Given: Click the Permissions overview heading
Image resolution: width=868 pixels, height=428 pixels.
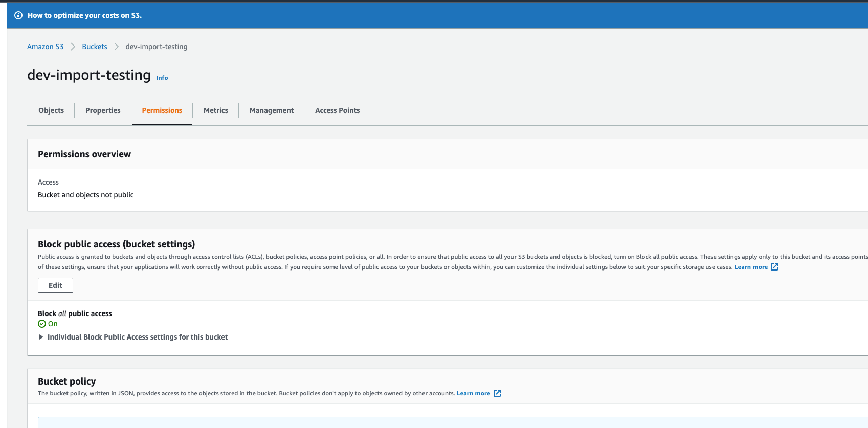Looking at the screenshot, I should click(x=84, y=154).
